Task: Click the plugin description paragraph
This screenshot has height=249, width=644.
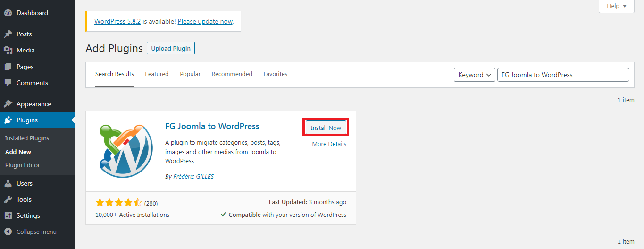Action: [x=223, y=152]
